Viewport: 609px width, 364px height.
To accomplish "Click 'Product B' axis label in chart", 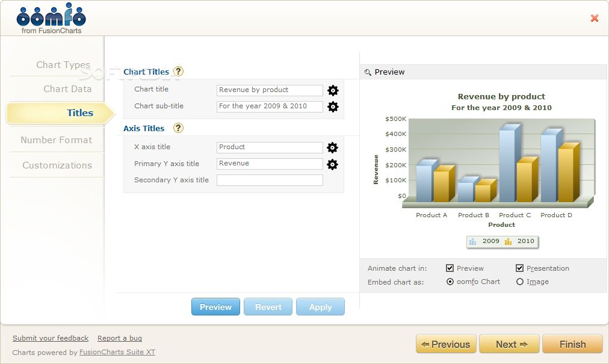I will point(474,215).
